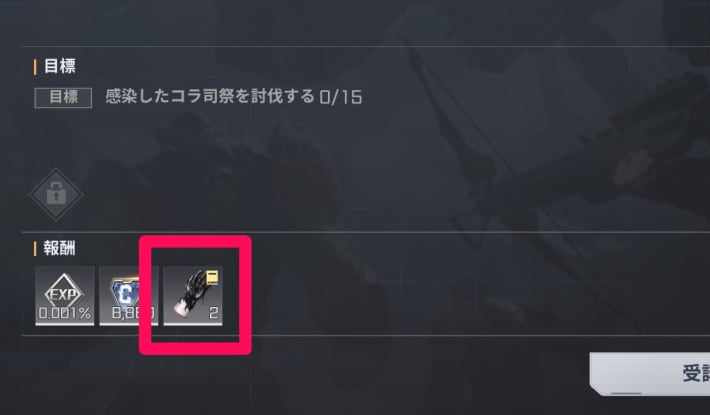Click the locked padlock diamond icon
The image size is (710, 415).
[x=56, y=195]
